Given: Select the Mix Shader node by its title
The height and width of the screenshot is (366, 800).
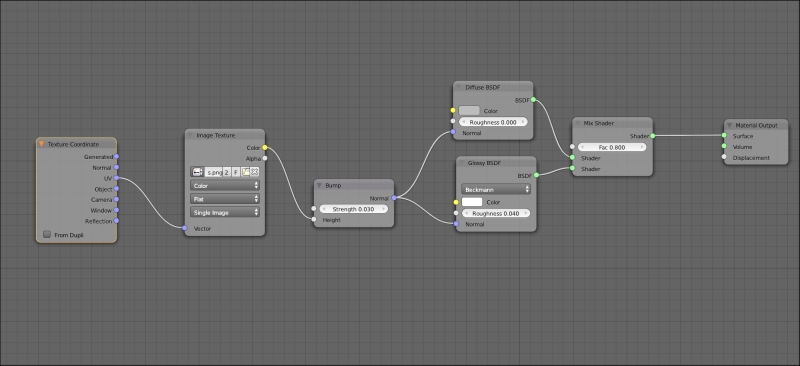Looking at the screenshot, I should coord(599,123).
